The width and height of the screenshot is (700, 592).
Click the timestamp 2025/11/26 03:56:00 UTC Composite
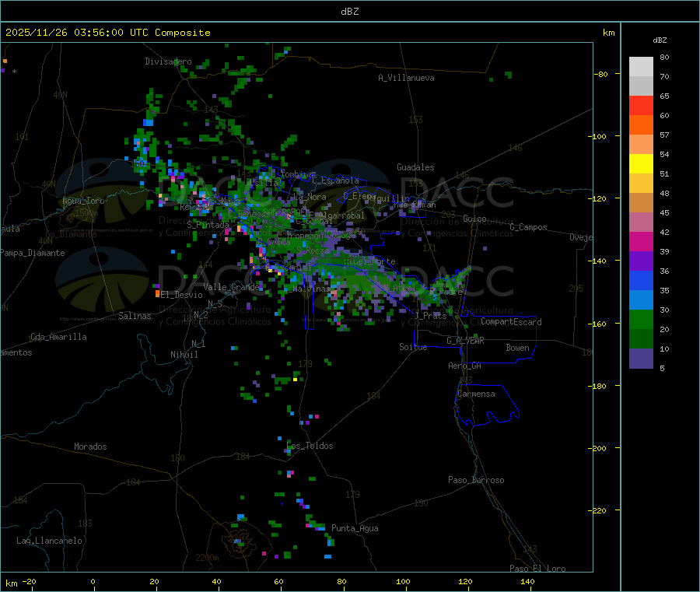click(x=107, y=33)
